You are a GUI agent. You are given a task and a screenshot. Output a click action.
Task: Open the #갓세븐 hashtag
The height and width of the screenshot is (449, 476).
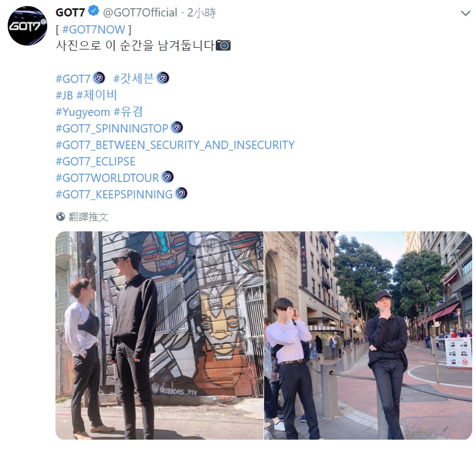(133, 79)
